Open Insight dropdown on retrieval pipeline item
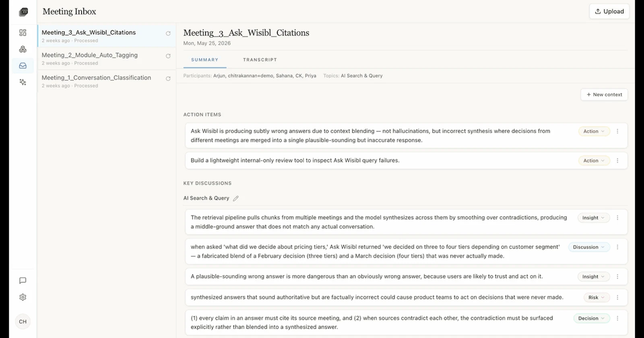The width and height of the screenshot is (644, 338). point(594,218)
